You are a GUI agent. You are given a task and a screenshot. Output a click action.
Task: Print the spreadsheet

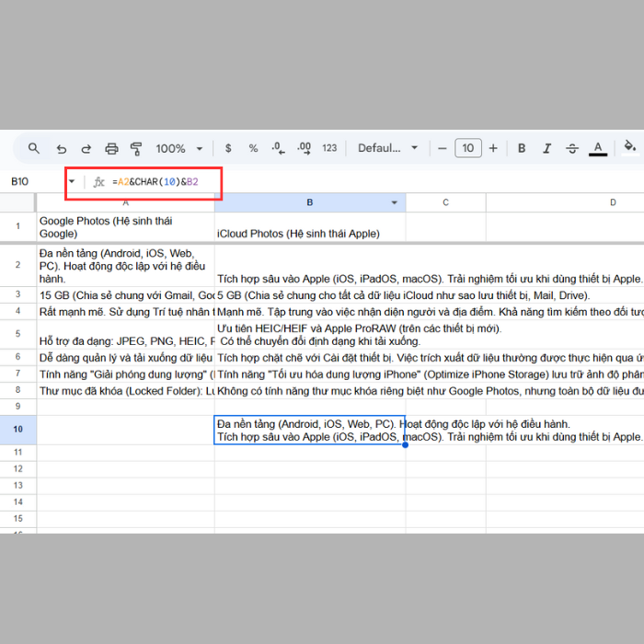point(111,149)
